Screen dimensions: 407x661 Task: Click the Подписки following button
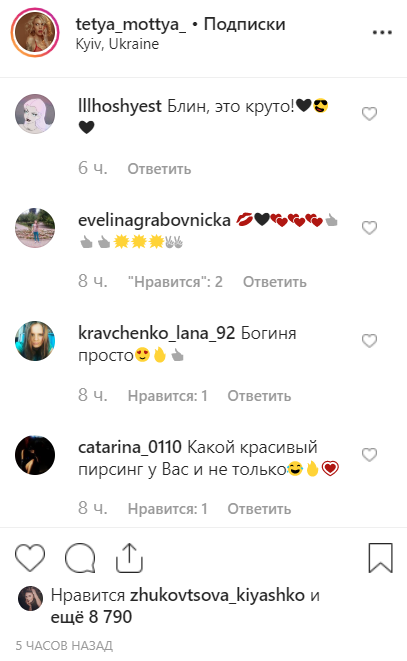pyautogui.click(x=245, y=24)
